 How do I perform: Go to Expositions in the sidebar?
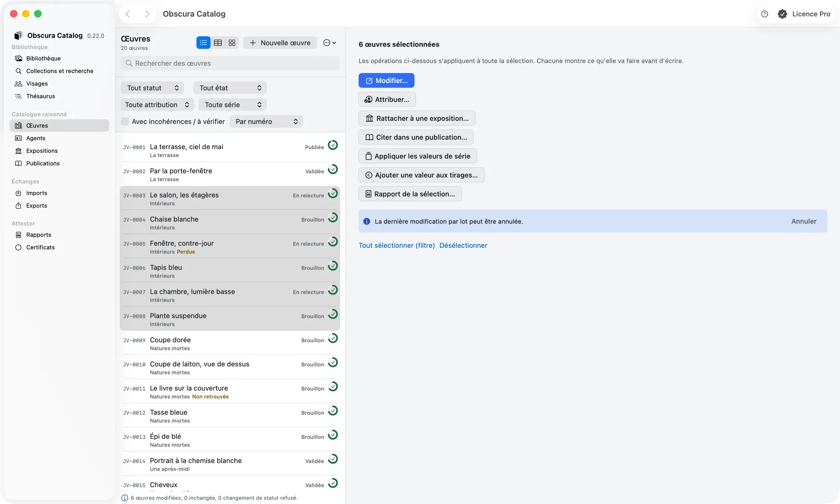pos(59,151)
